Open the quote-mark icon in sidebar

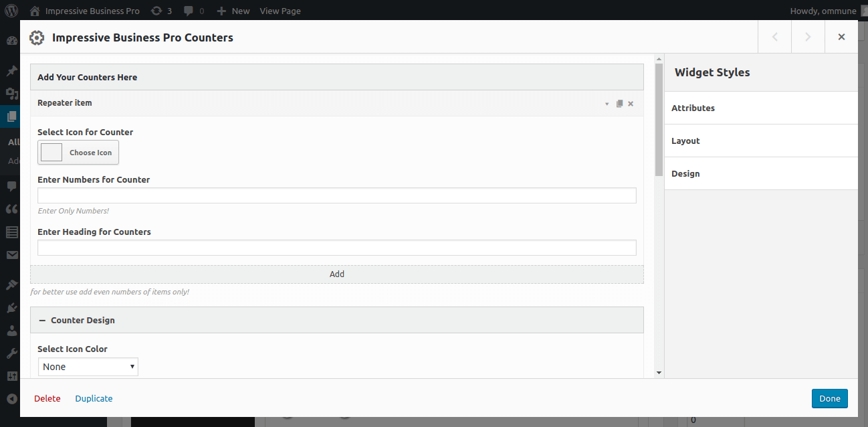coord(11,209)
